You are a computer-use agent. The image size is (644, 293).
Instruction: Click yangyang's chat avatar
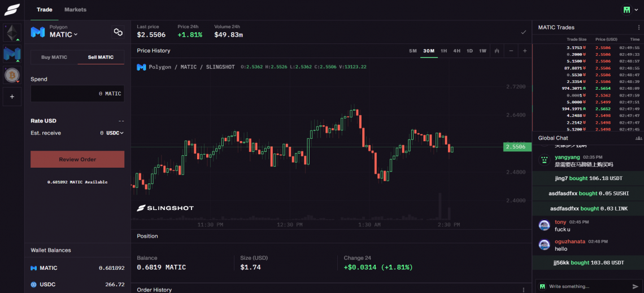[544, 160]
